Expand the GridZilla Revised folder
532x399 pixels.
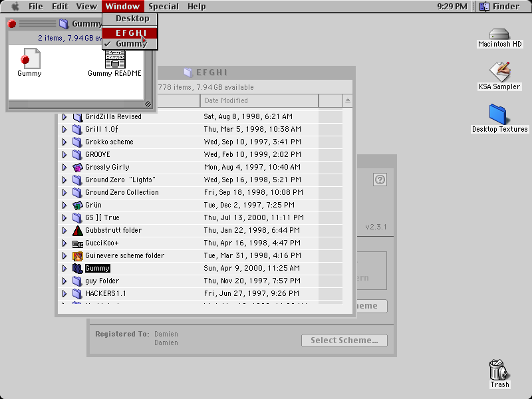tap(65, 117)
